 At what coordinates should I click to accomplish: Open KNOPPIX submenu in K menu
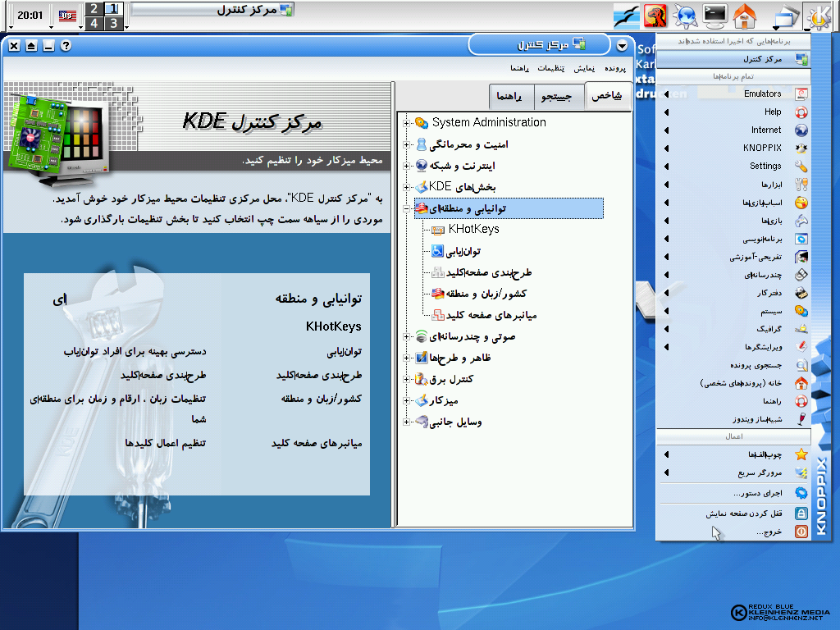(733, 148)
